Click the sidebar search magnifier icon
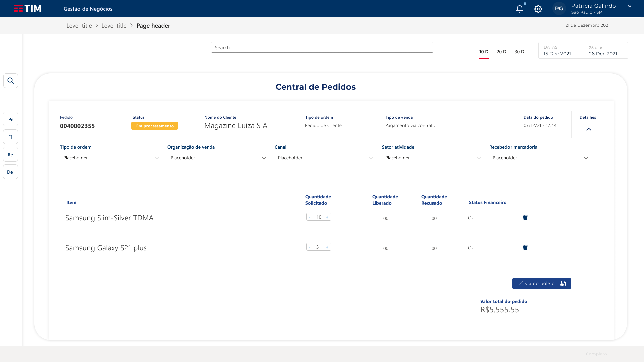The image size is (644, 362). coord(11,81)
